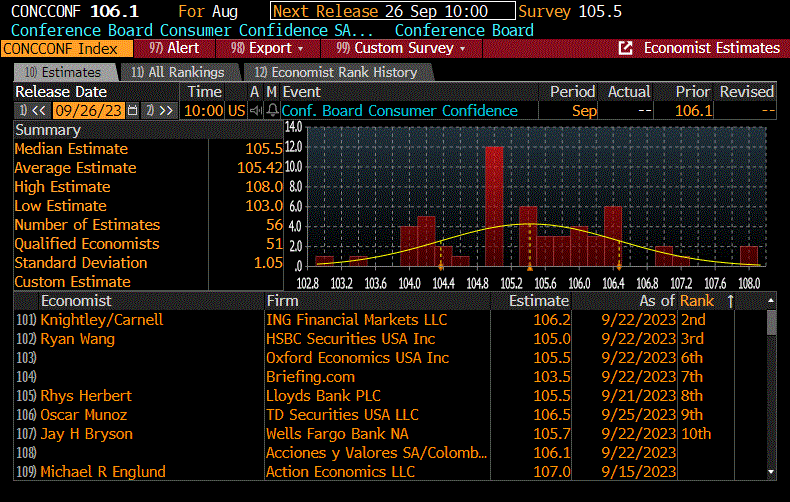Click the speaker audio alert icon
This screenshot has height=502, width=790.
pos(256,110)
